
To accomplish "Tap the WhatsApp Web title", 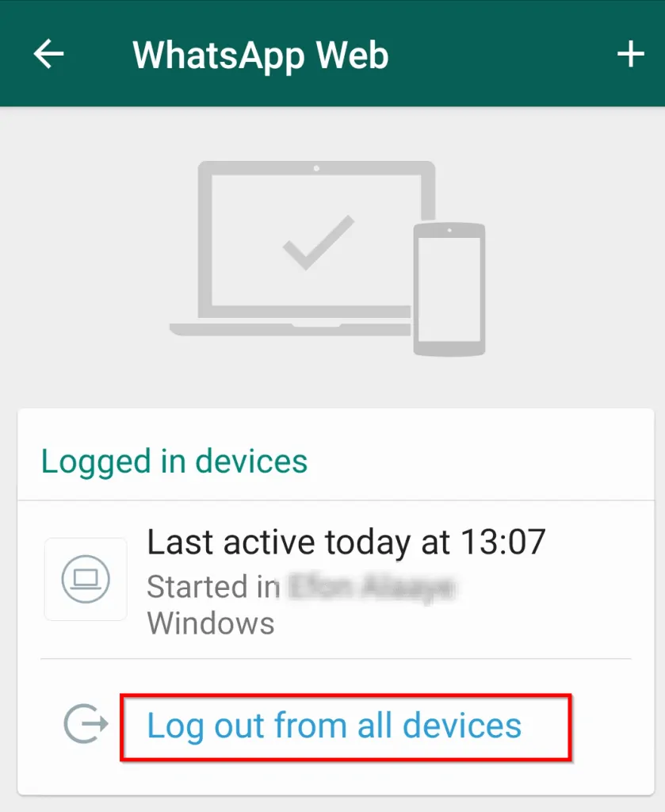I will [260, 56].
